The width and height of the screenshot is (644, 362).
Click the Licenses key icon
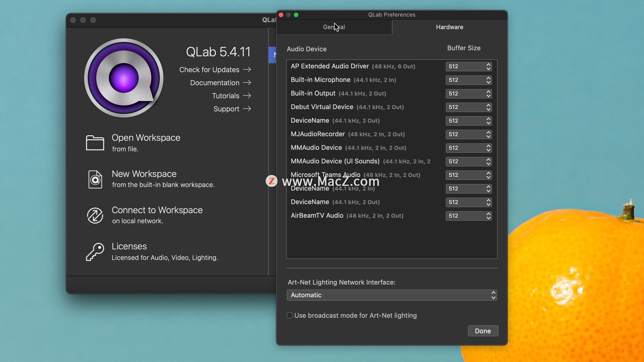point(95,252)
